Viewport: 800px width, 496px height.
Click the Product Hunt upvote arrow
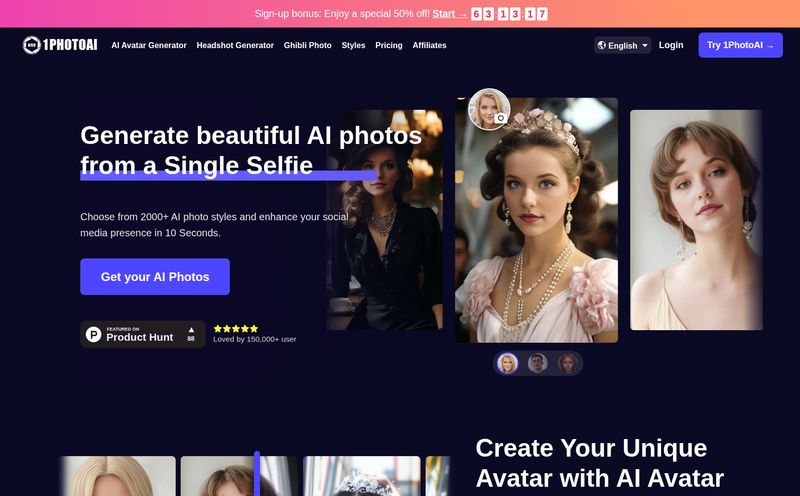pyautogui.click(x=191, y=329)
